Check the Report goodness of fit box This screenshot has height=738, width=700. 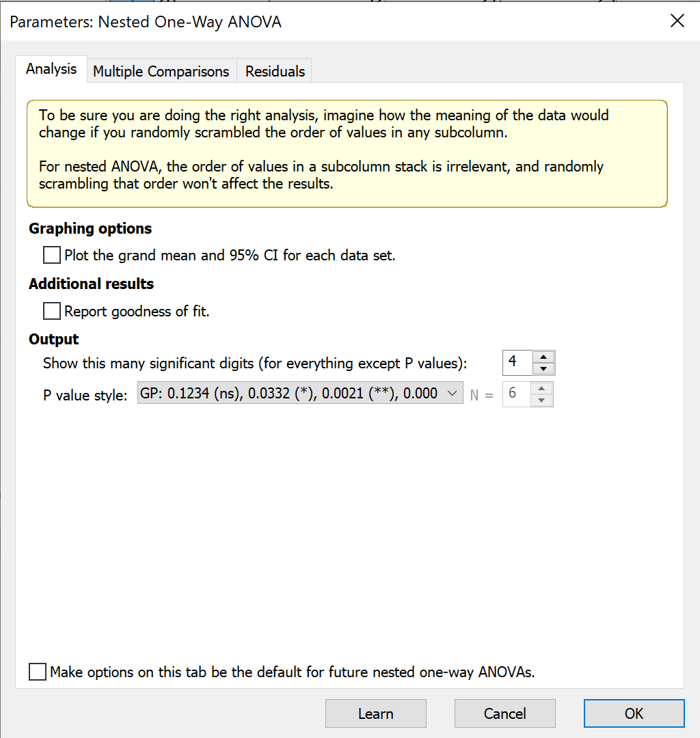(x=52, y=312)
